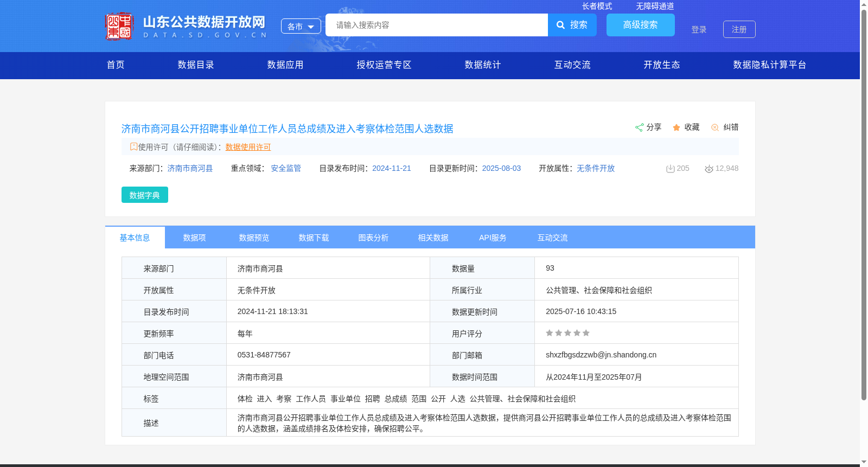Screen dimensions: 868x467
Task: Open 数据应用 navigation item
Action: (285, 65)
